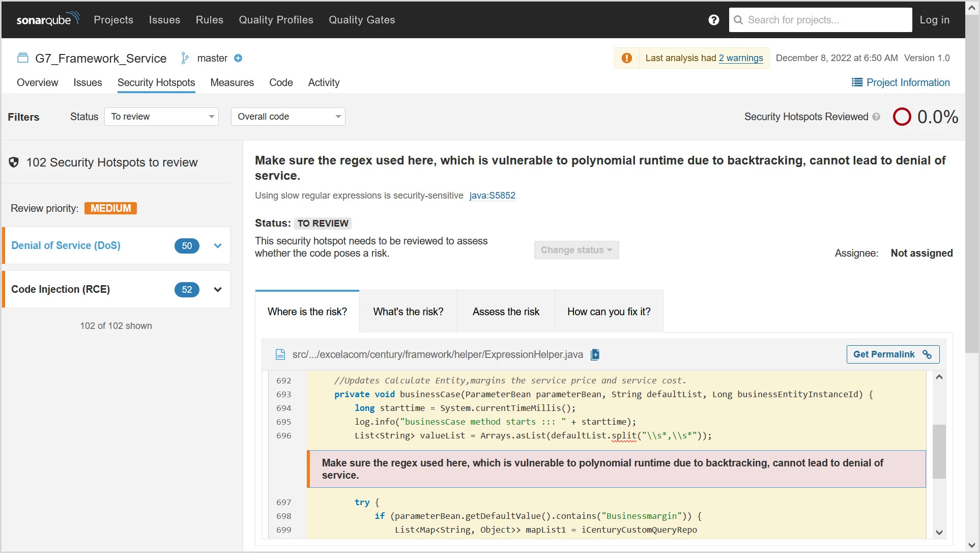980x553 pixels.
Task: Click the Project Information list icon
Action: coord(857,82)
